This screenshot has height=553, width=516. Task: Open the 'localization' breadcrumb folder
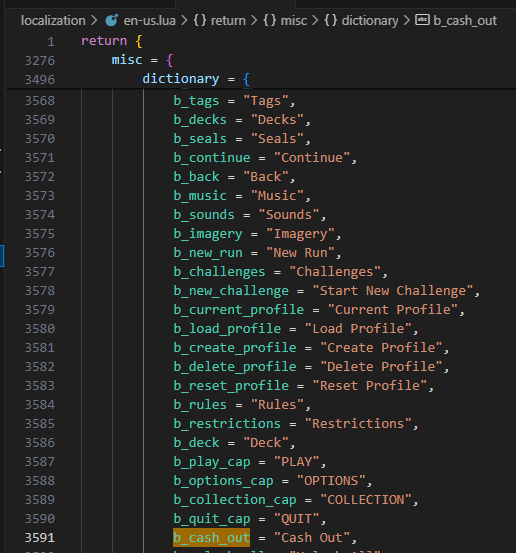(53, 20)
